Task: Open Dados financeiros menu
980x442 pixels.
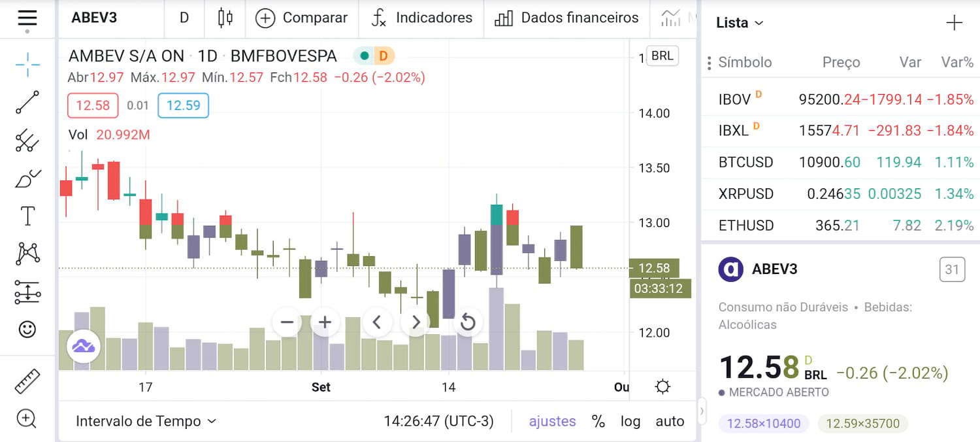Action: click(566, 18)
